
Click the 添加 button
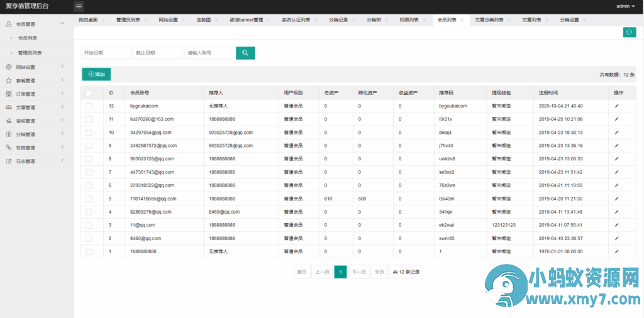[x=96, y=74]
